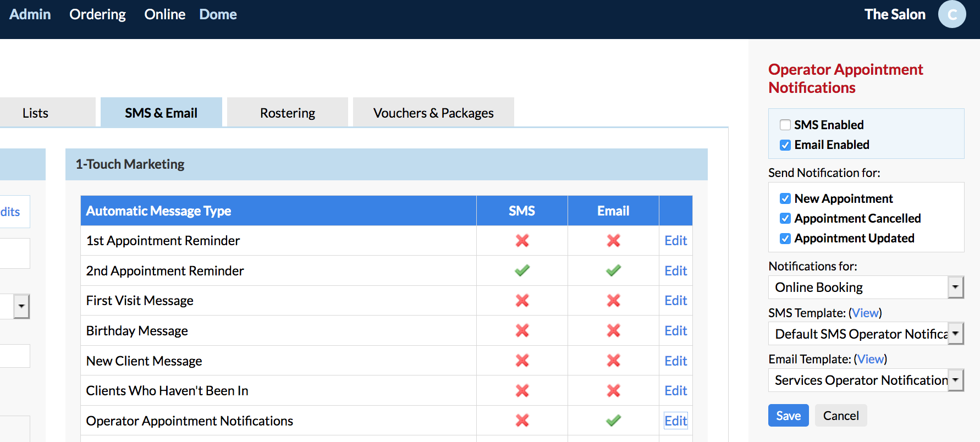Enable the SMS Enabled checkbox
Viewport: 980px width, 442px height.
pos(785,125)
